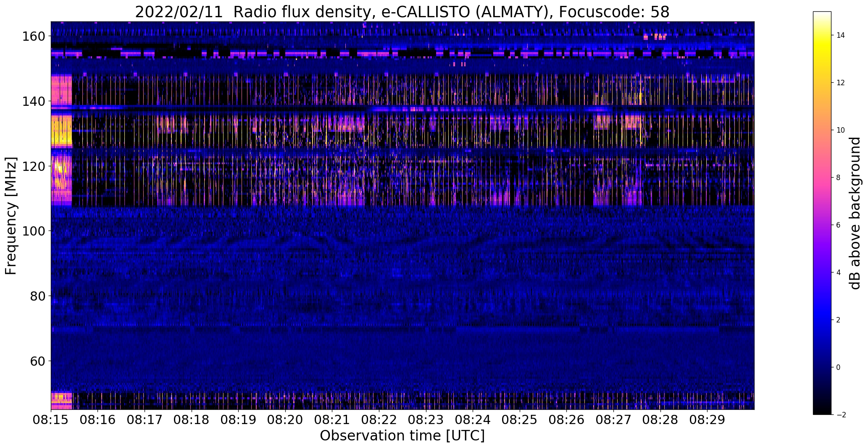Click the colorbar tick label 14

tap(840, 35)
